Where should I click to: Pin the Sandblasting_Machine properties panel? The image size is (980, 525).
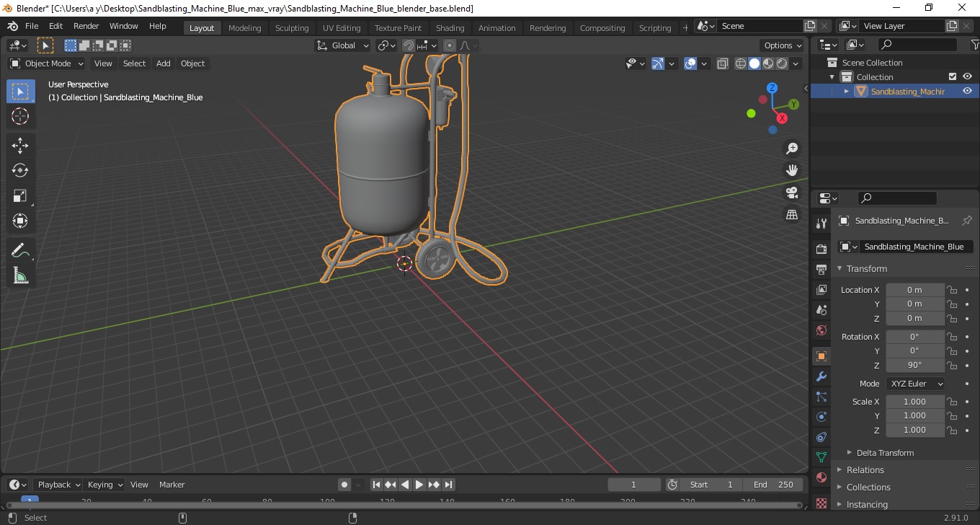point(967,221)
